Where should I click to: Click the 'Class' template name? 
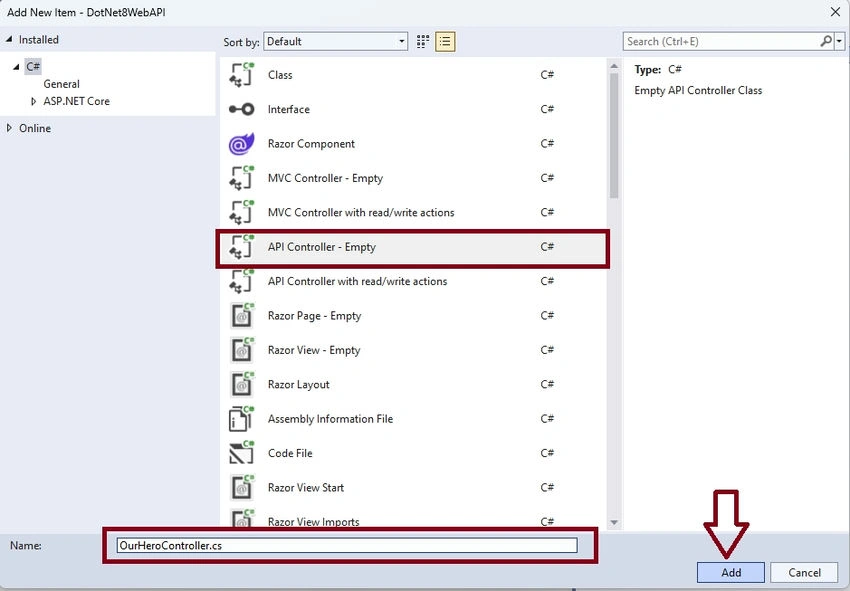click(280, 75)
